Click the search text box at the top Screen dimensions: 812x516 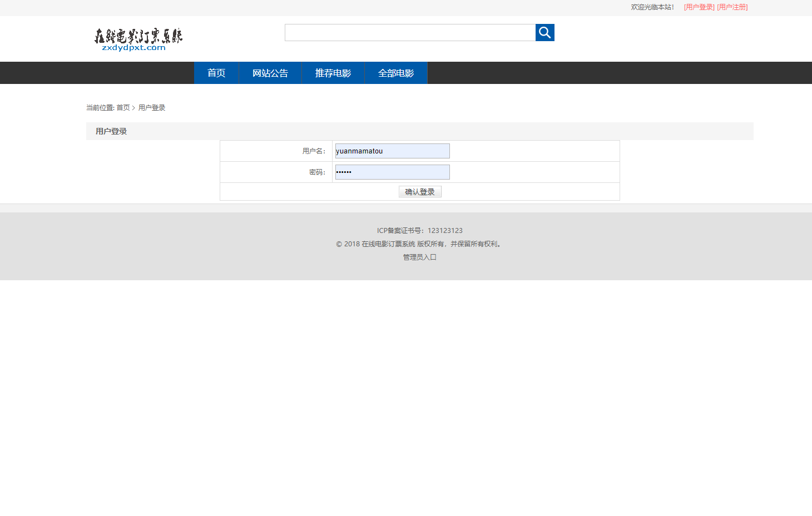[x=410, y=32]
